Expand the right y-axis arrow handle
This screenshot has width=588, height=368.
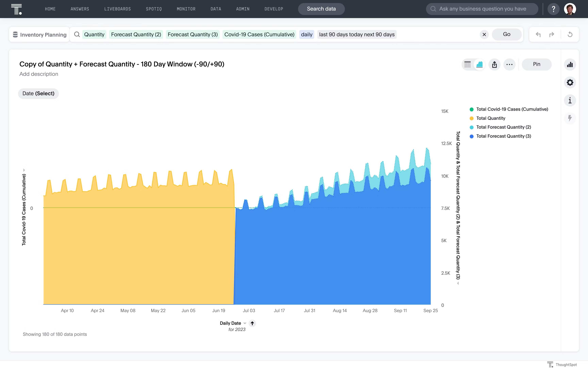click(458, 283)
